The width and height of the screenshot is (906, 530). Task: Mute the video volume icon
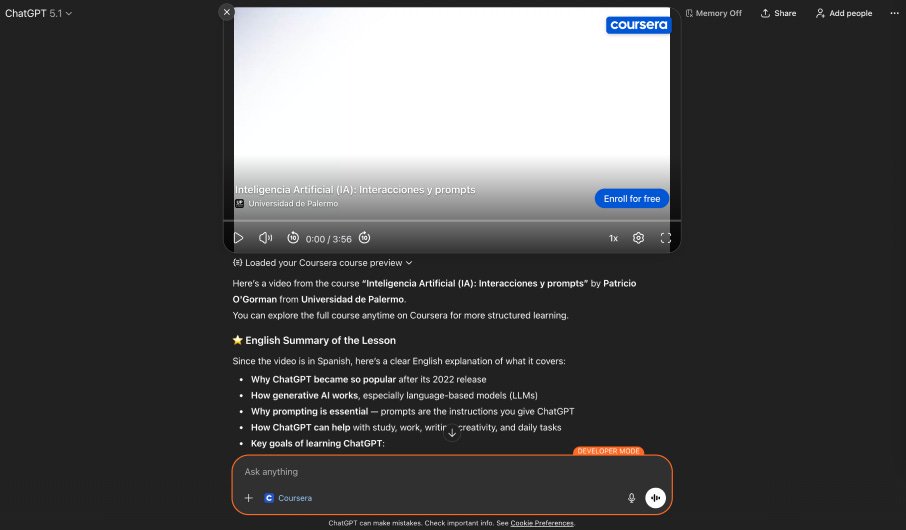coord(265,238)
